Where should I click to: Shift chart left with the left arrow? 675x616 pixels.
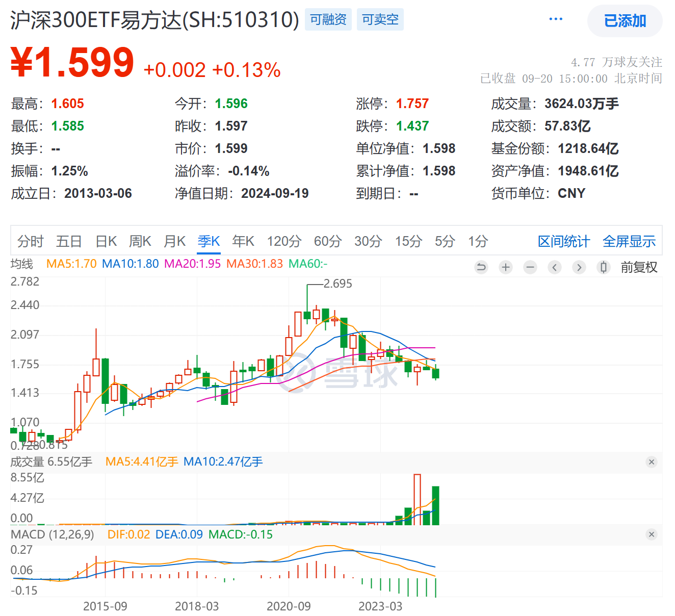(x=555, y=267)
